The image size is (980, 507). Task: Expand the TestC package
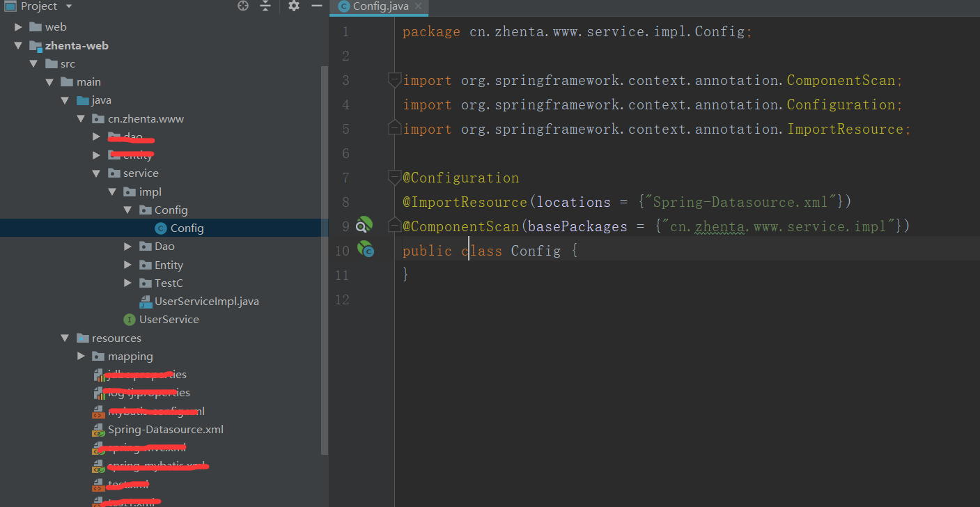pos(128,283)
